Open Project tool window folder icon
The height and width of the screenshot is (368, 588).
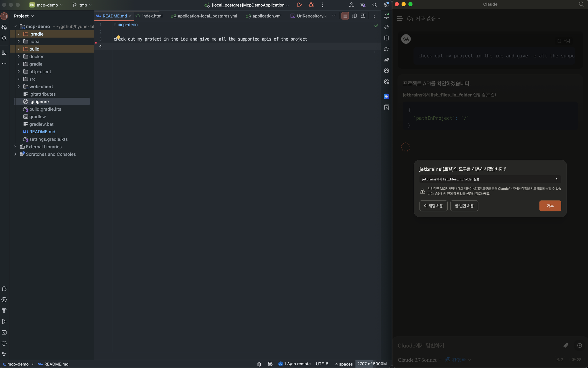click(4, 16)
